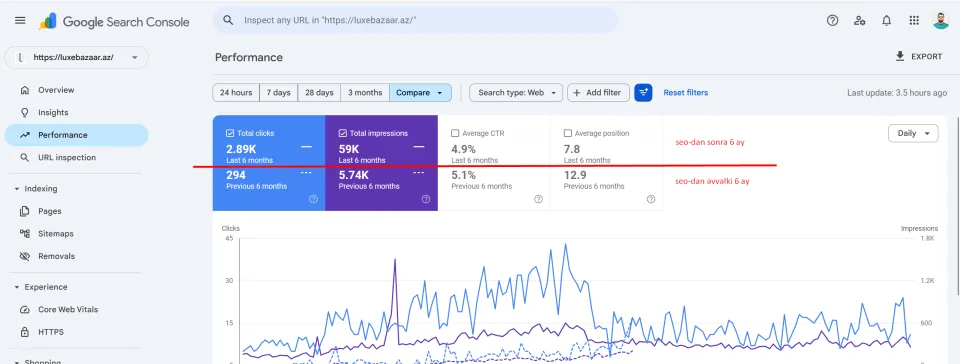Click the 7.8 average position value
The image size is (960, 364).
572,149
